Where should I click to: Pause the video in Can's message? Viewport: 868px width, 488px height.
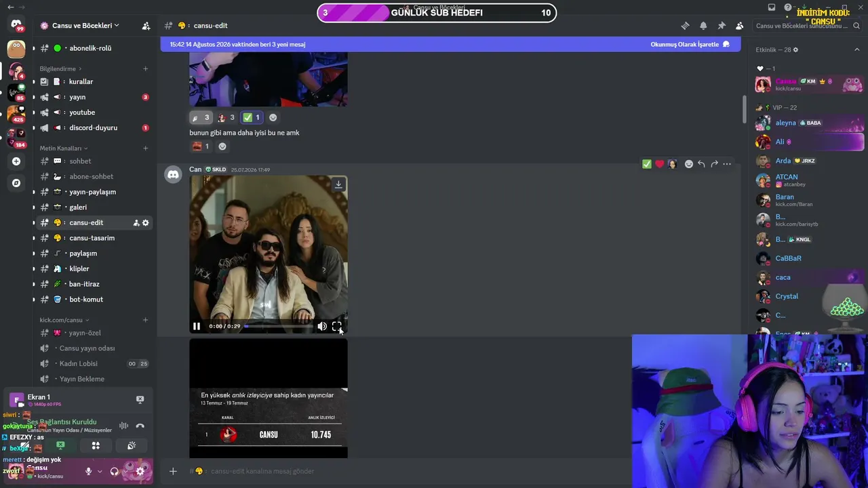pyautogui.click(x=197, y=326)
